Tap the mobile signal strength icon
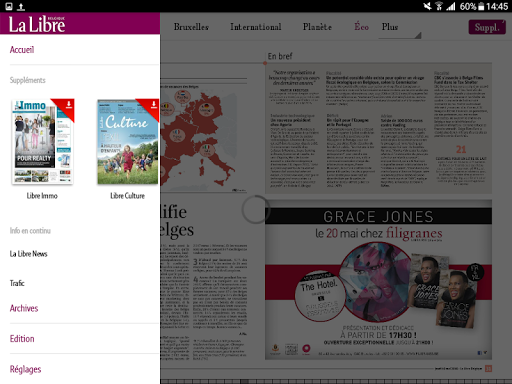512x384 pixels. tap(451, 6)
